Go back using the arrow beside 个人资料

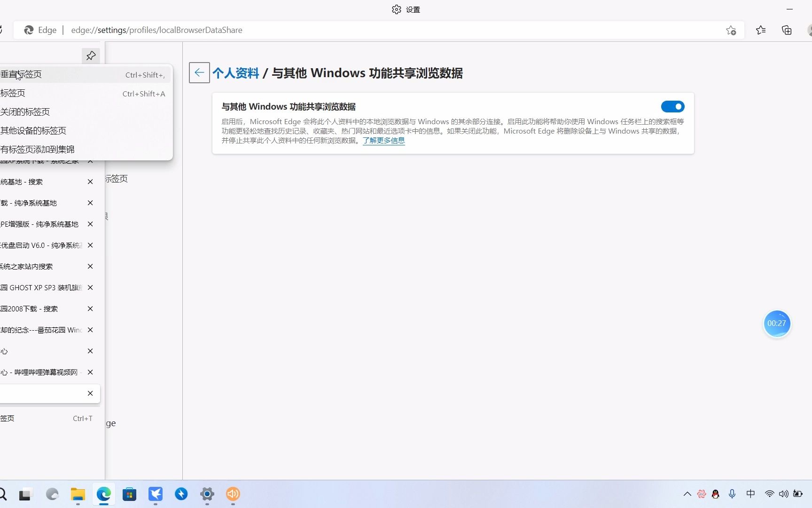(x=199, y=73)
